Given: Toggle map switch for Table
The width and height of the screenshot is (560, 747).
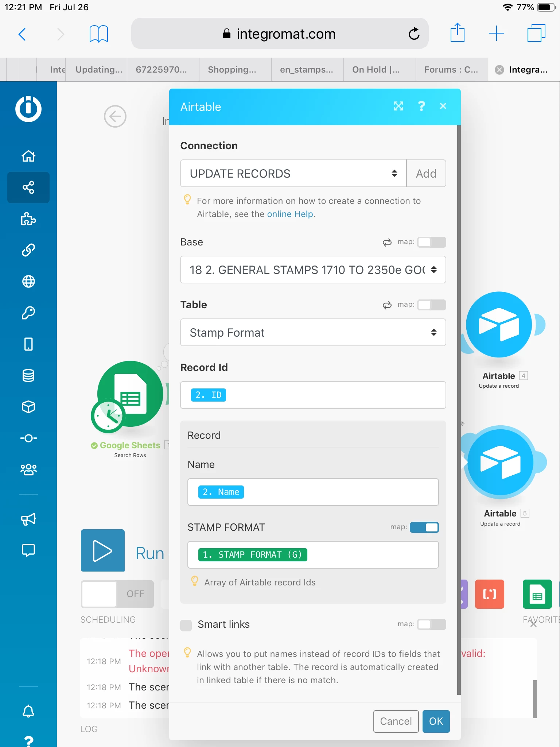Looking at the screenshot, I should coord(432,305).
